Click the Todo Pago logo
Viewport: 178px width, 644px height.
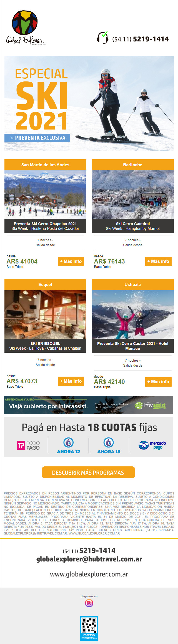tap(28, 445)
